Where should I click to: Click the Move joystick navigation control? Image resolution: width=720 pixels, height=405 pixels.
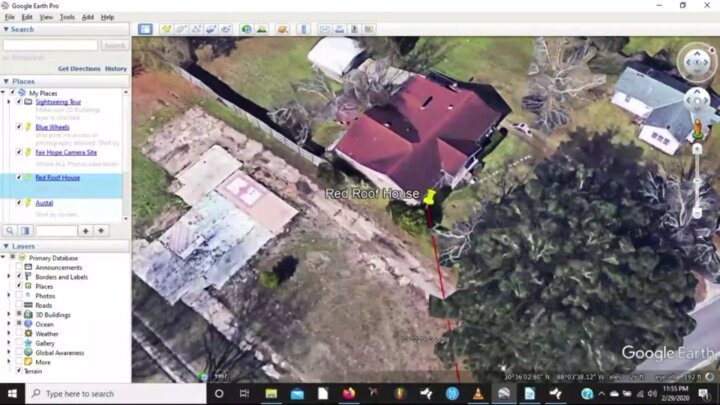[697, 101]
